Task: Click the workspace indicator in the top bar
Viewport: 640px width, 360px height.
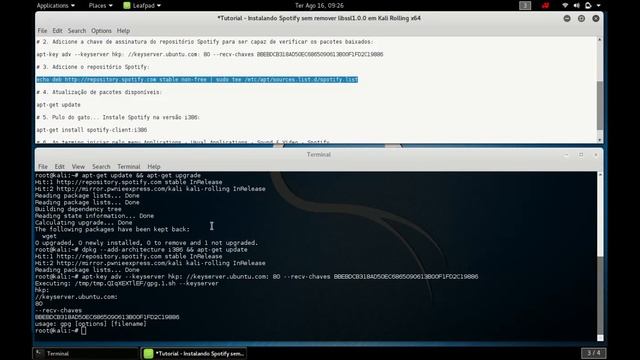Action: (525, 5)
